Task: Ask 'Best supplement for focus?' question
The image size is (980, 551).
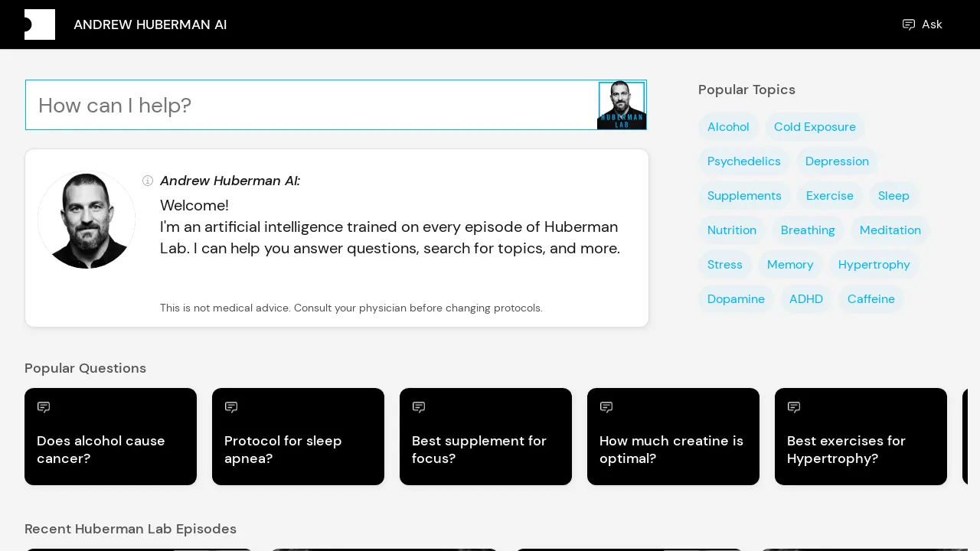Action: pos(485,436)
